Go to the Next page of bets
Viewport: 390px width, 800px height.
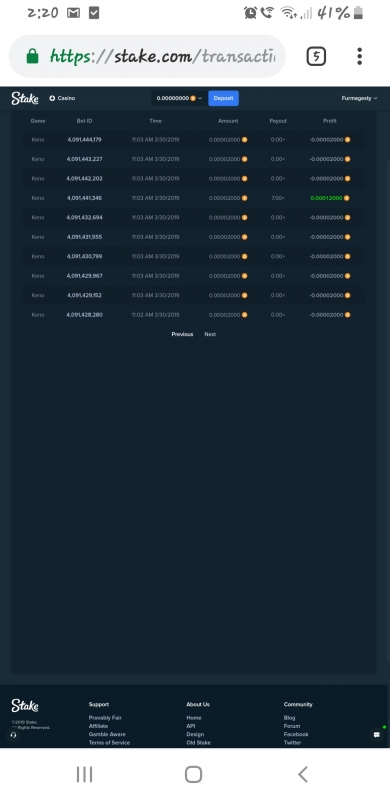click(x=210, y=334)
